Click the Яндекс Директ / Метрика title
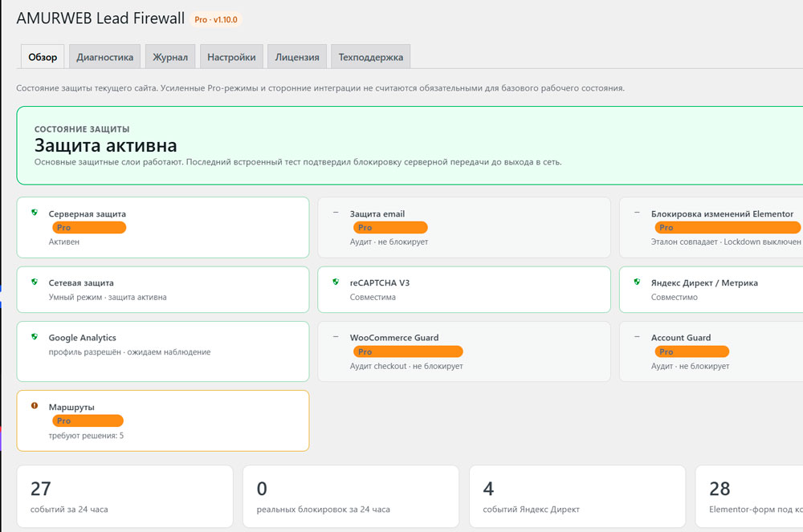Viewport: 803px width, 532px height. [x=705, y=283]
